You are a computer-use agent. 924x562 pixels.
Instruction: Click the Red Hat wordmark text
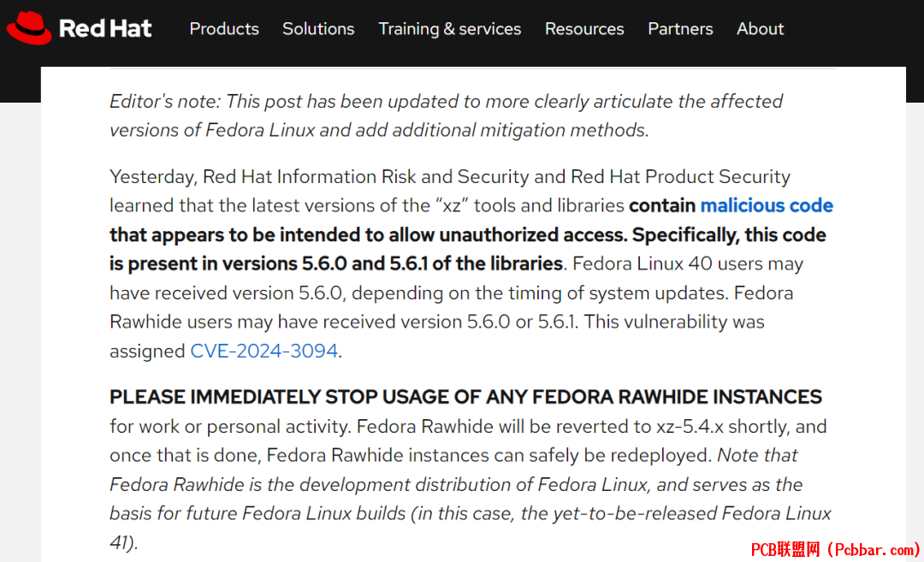point(105,28)
